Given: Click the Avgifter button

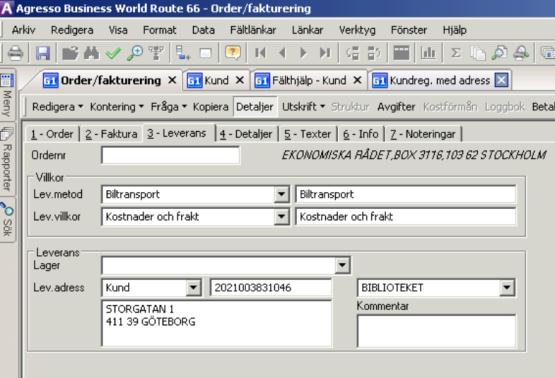Looking at the screenshot, I should (396, 107).
